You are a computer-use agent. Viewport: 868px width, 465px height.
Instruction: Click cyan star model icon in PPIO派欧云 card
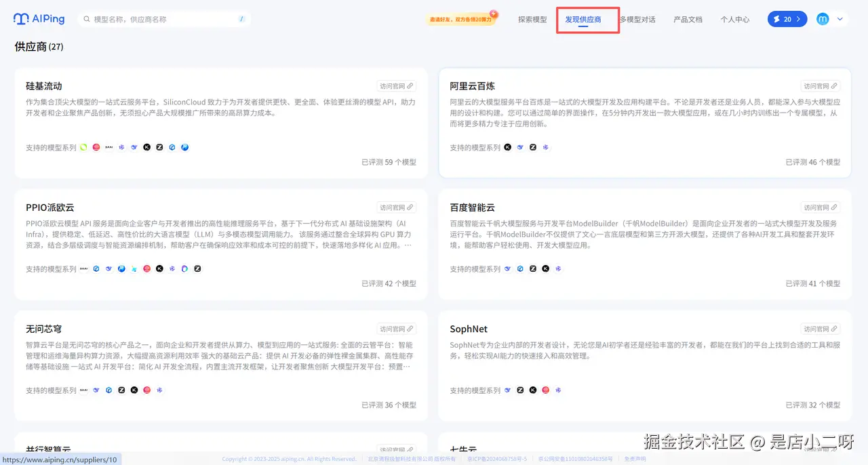(134, 268)
